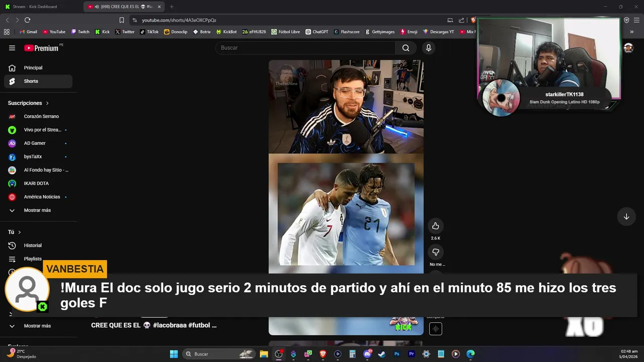
Task: Click the sound wave remix icon
Action: tap(436, 329)
